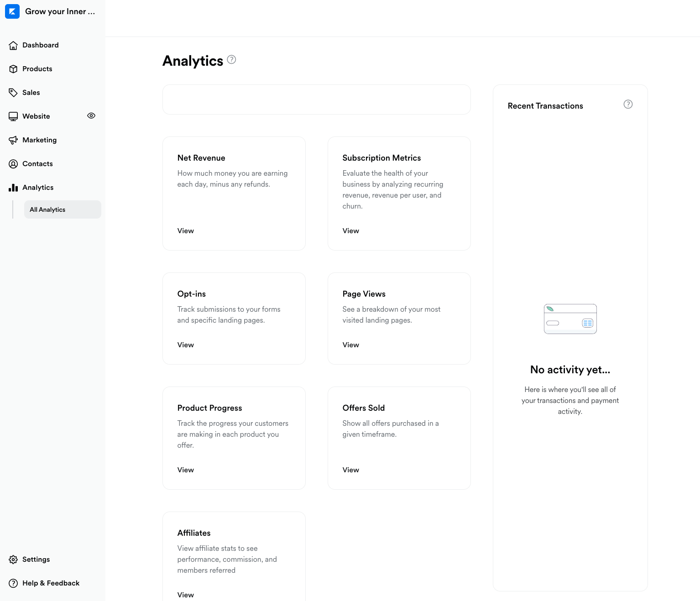
Task: Click the Dashboard home icon
Action: point(13,45)
